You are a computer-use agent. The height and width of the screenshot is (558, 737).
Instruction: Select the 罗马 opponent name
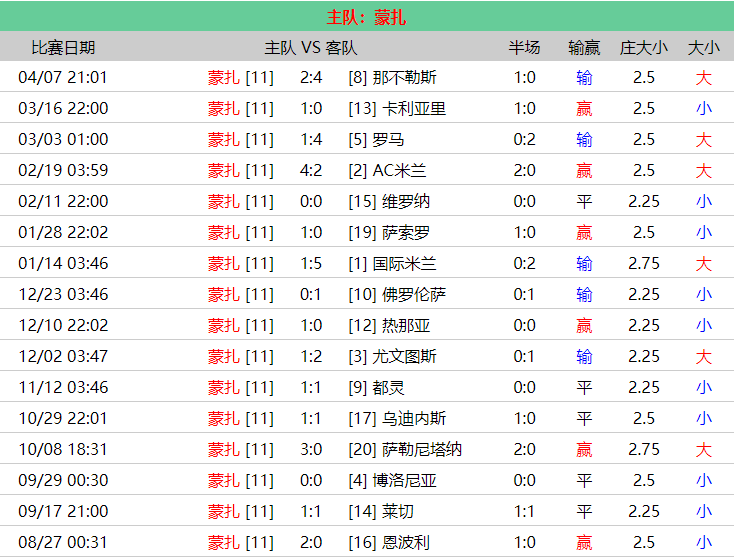393,140
